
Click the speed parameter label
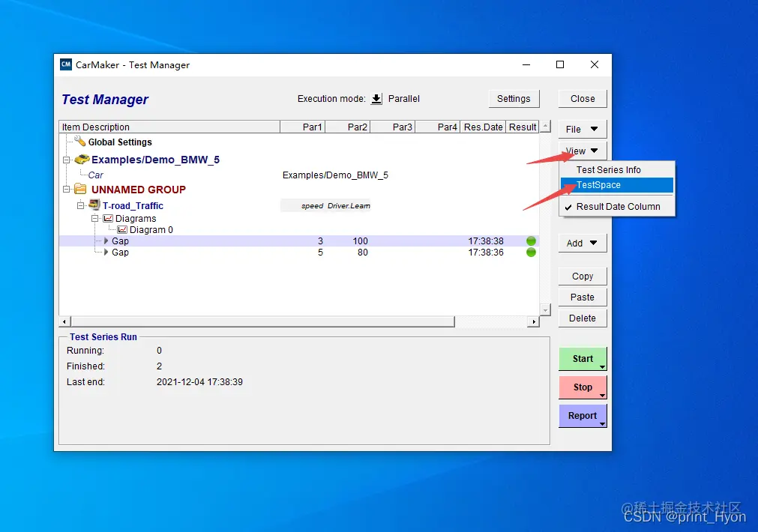click(313, 206)
